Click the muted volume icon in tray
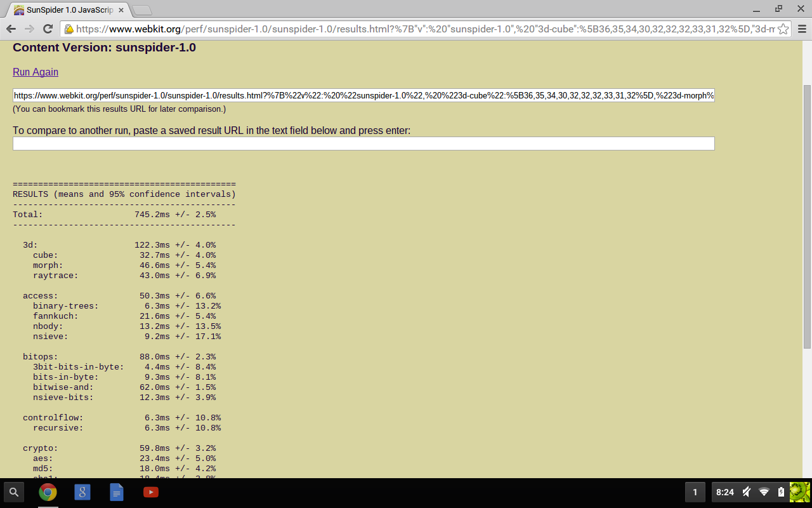This screenshot has height=508, width=812. [747, 492]
